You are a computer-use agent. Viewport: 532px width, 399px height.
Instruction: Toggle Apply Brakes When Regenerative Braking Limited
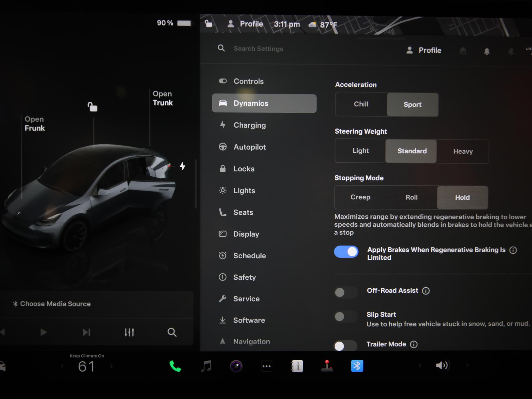pyautogui.click(x=346, y=252)
